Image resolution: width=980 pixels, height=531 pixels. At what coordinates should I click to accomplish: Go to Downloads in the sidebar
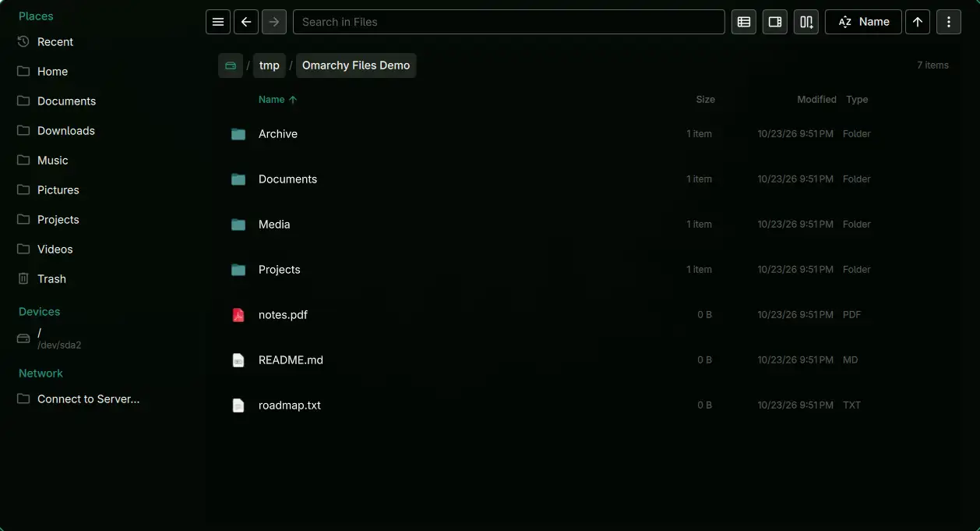(x=65, y=130)
